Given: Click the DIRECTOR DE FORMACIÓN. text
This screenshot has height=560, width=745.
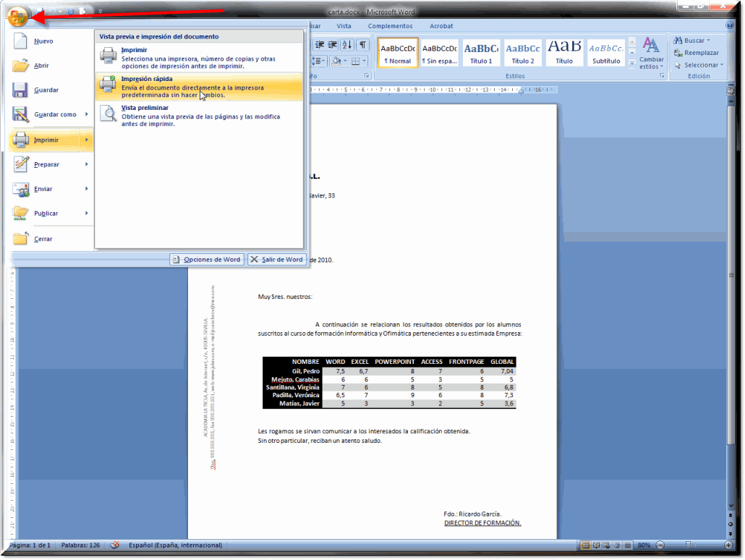Looking at the screenshot, I should (x=482, y=523).
